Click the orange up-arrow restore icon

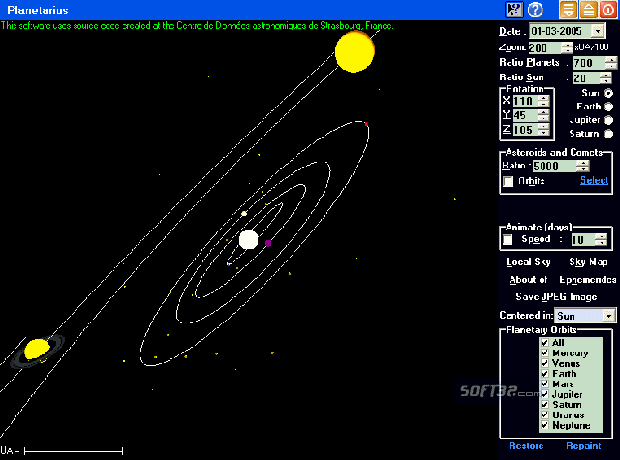click(589, 9)
